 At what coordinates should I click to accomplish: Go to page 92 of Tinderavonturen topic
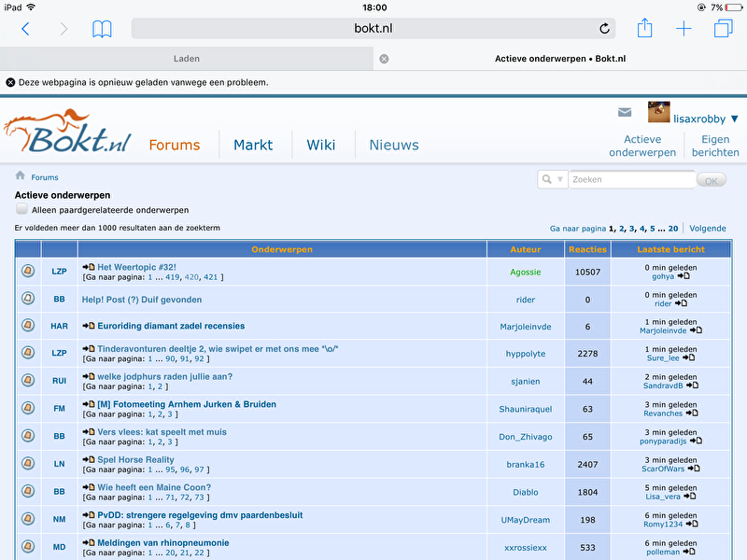pyautogui.click(x=199, y=358)
